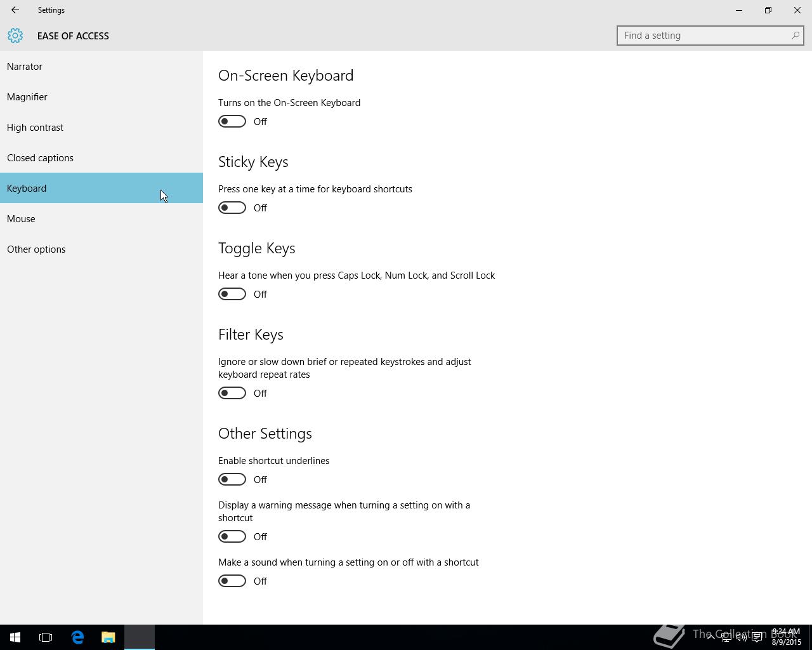Screen dimensions: 812x650
Task: Open the Magnifier section
Action: click(101, 96)
